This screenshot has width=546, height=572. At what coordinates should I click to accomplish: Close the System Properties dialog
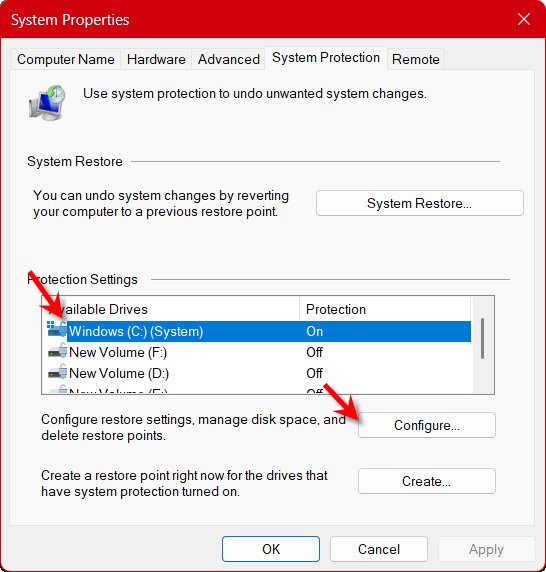524,19
